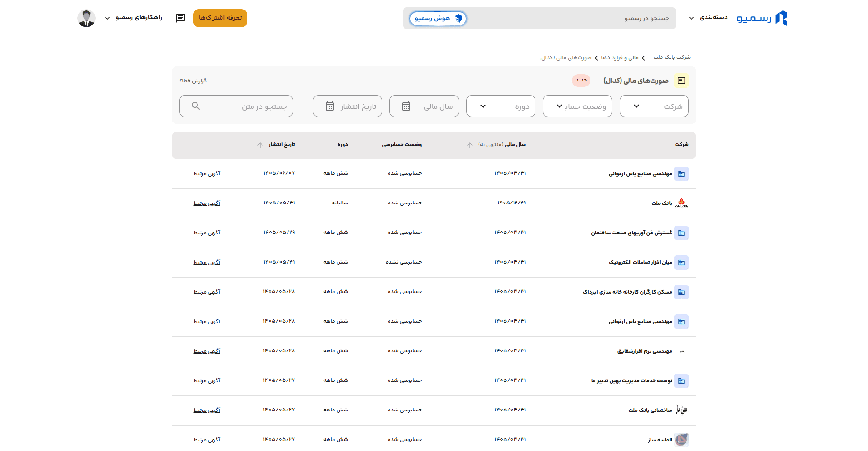Click the جستجو در متن search field
The height and width of the screenshot is (451, 868).
coord(236,106)
